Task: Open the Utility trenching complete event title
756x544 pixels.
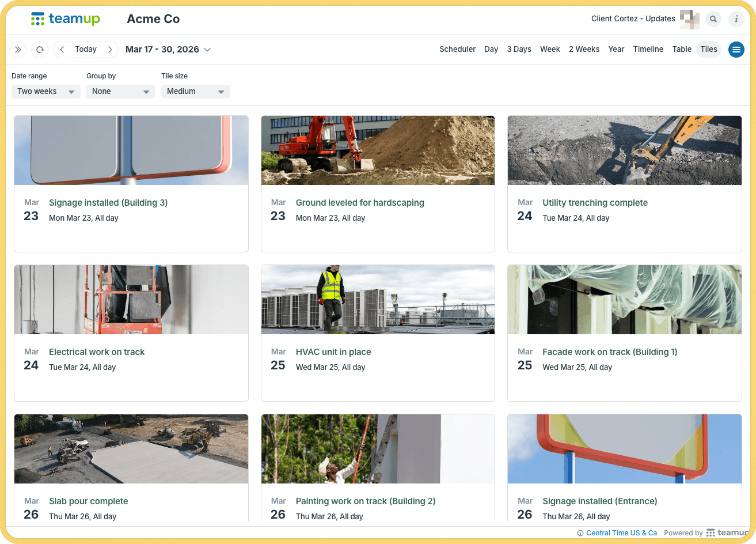Action: tap(595, 203)
